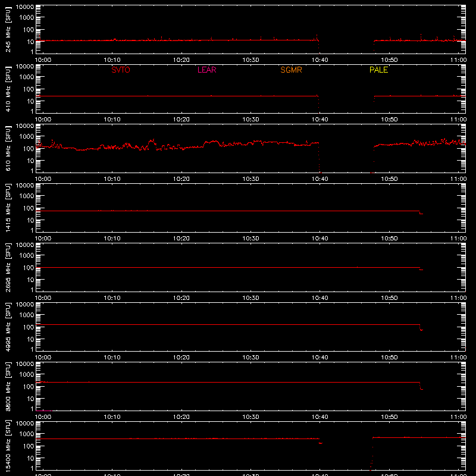The height and width of the screenshot is (476, 476).
Task: Select the '410 MHz [SFU]' axis title
Action: [x=8, y=89]
